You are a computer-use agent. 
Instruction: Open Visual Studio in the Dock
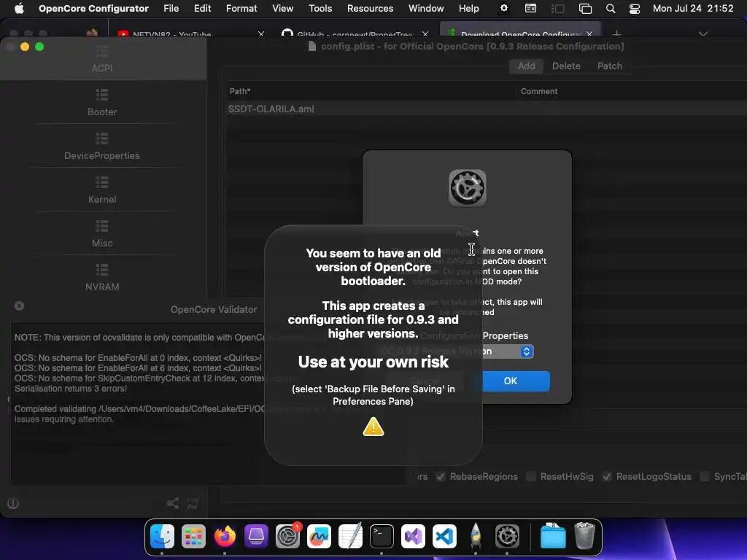pos(413,536)
